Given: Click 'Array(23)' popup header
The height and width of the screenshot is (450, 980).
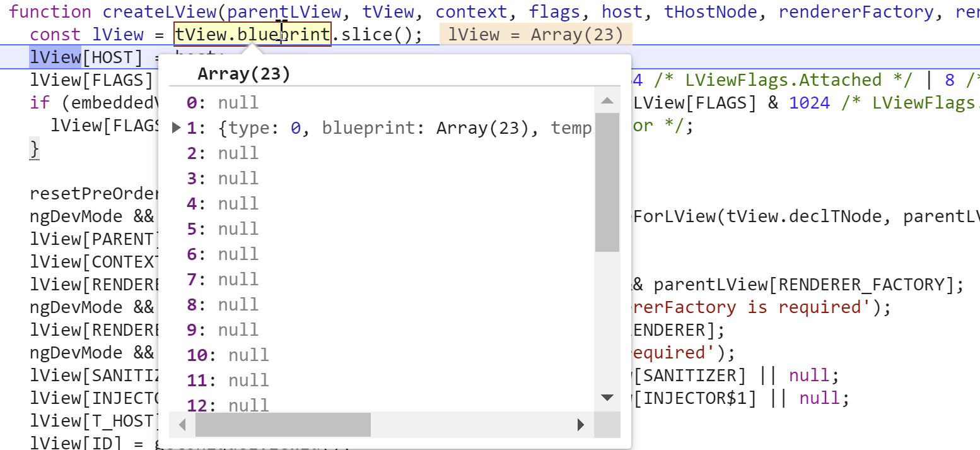Looking at the screenshot, I should click(244, 74).
